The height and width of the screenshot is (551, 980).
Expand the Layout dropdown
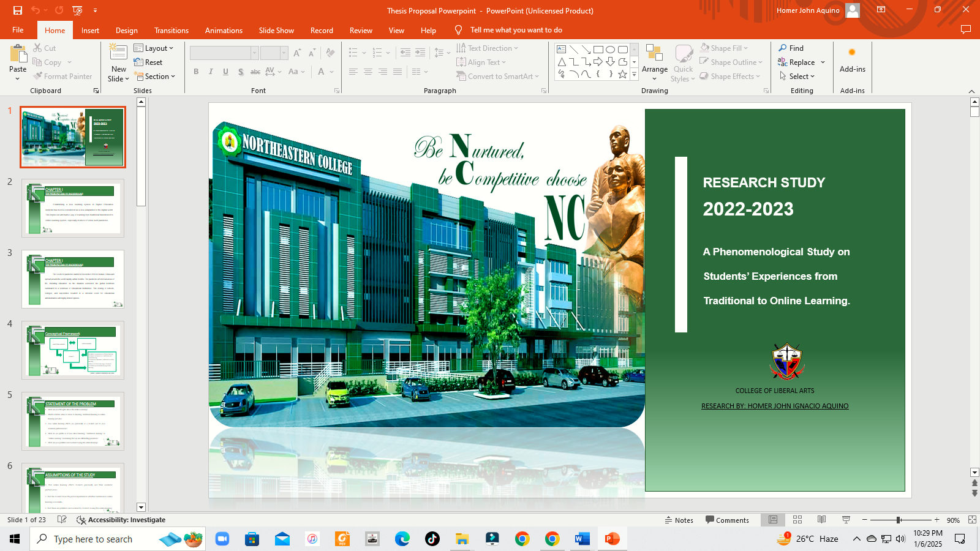154,48
